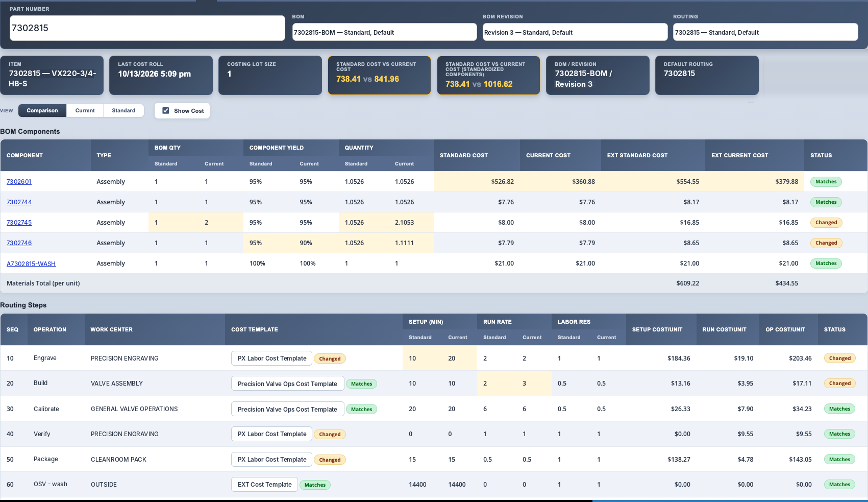
Task: Click the Matches status for A7302815-WASH
Action: coord(826,264)
